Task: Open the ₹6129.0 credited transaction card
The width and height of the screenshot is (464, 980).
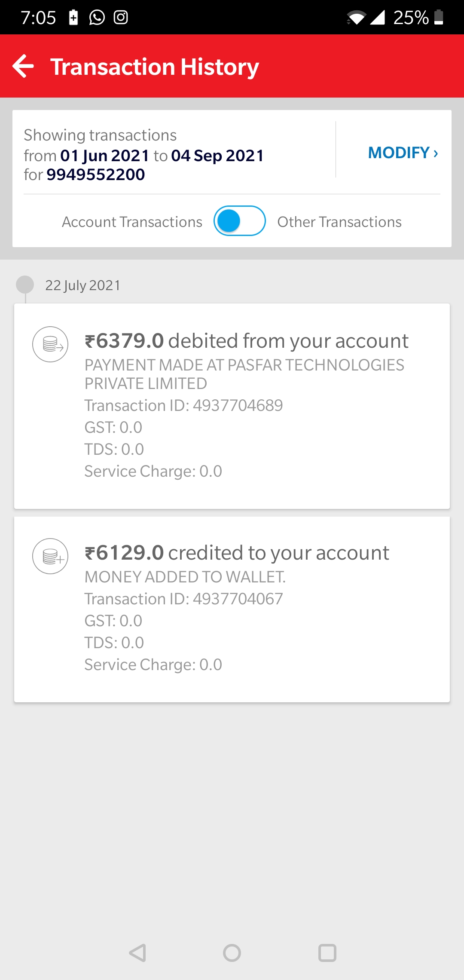Action: pos(232,609)
